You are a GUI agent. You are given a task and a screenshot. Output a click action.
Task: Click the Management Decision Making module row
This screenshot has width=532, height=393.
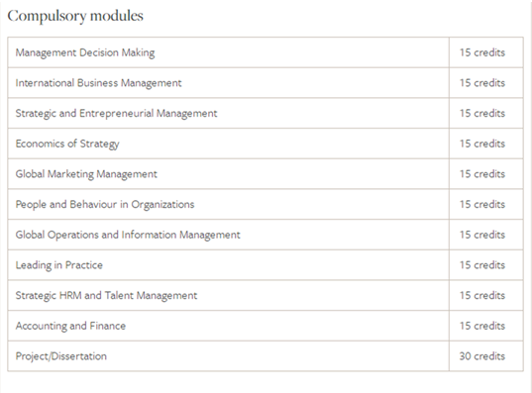click(266, 52)
